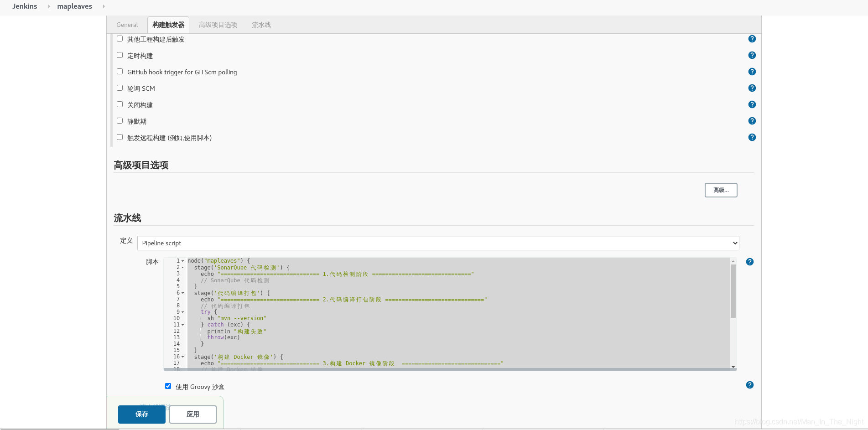Click the 'throw(exc)' code line
This screenshot has height=430, width=868.
223,337
